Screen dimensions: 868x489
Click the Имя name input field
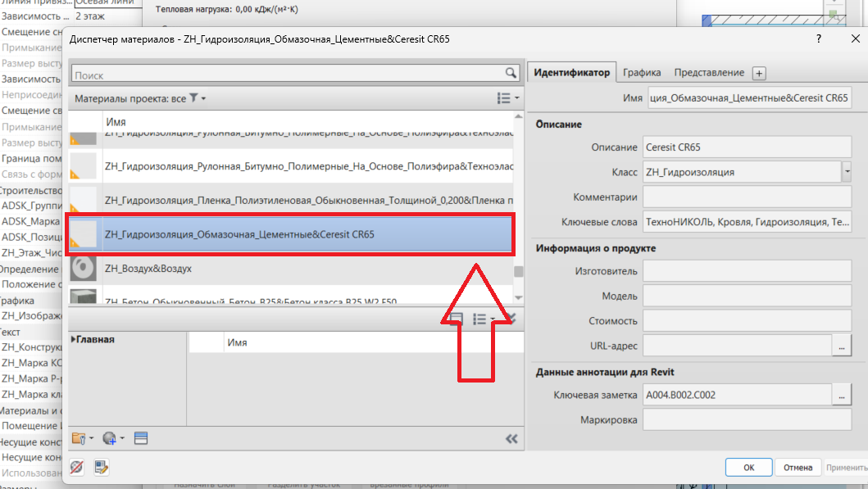[749, 98]
